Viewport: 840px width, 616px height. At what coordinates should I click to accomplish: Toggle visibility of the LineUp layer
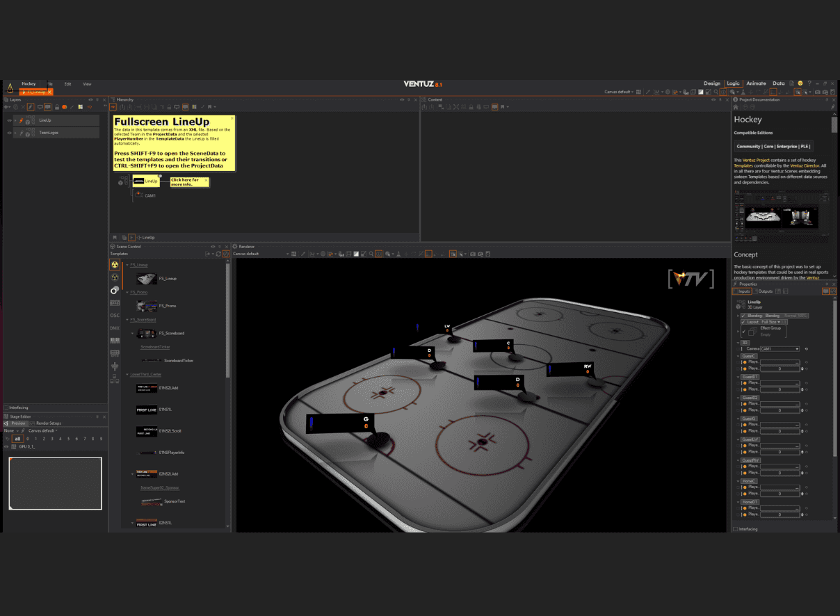point(10,120)
